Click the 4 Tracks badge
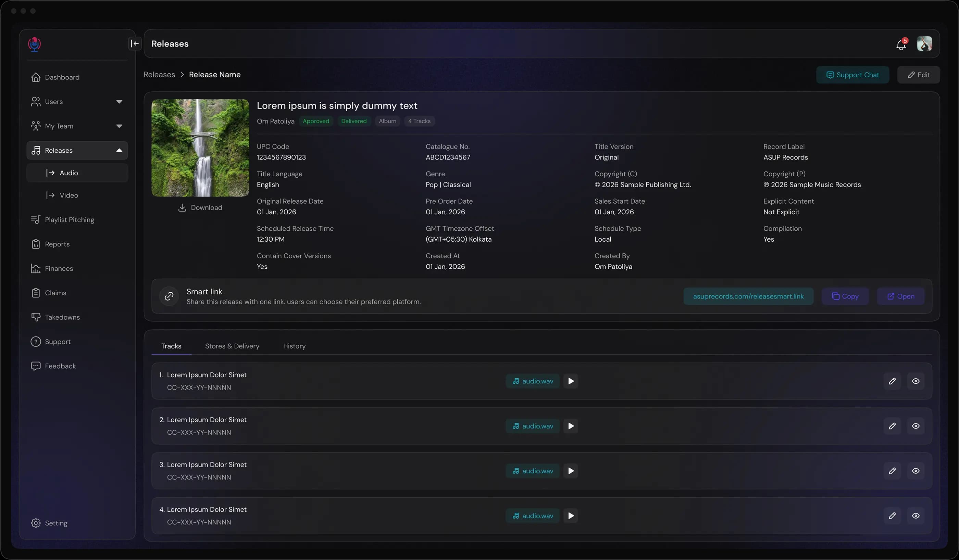 pyautogui.click(x=419, y=121)
